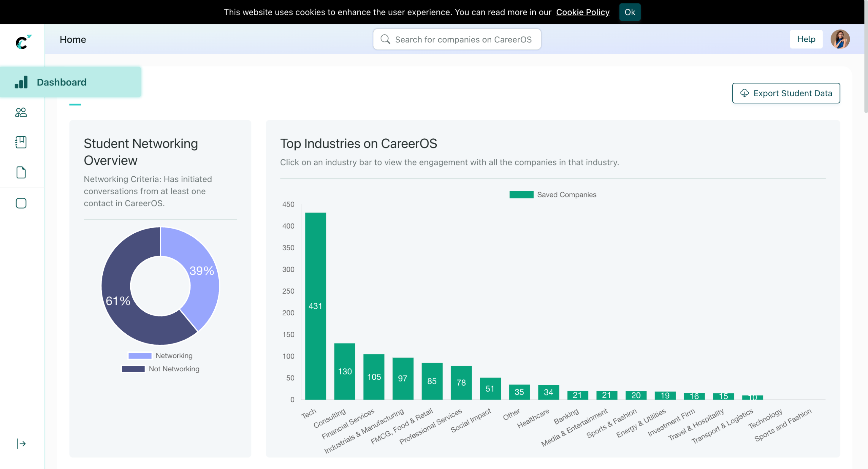The height and width of the screenshot is (469, 868).
Task: Click the 39% Networking donut segment
Action: coord(202,271)
